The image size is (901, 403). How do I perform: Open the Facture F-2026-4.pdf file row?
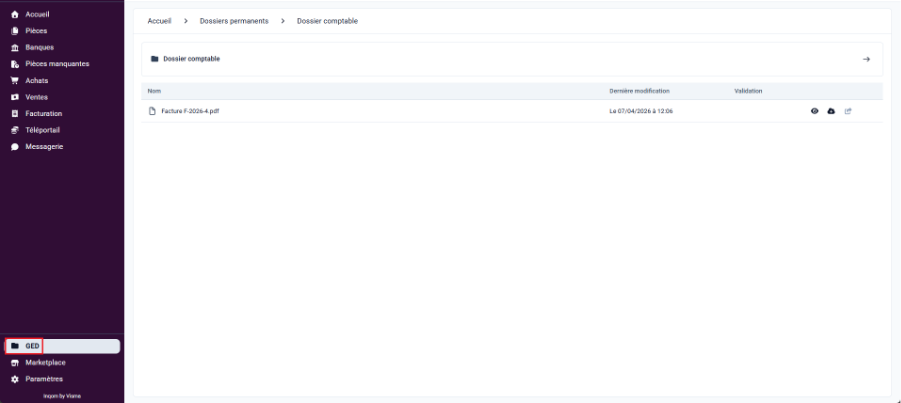[x=512, y=112]
